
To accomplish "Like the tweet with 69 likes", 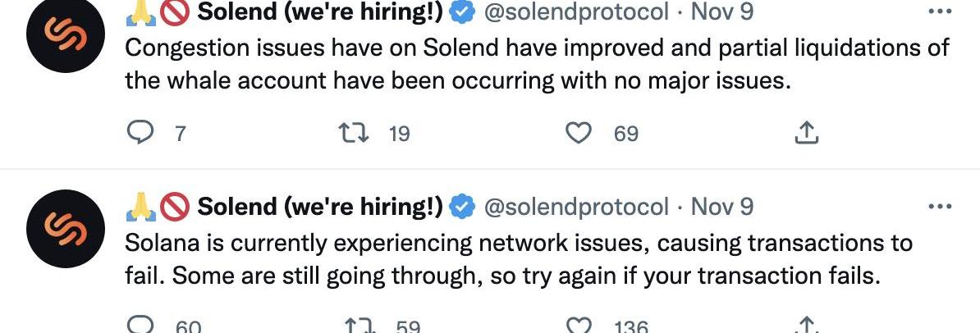I will click(x=580, y=133).
